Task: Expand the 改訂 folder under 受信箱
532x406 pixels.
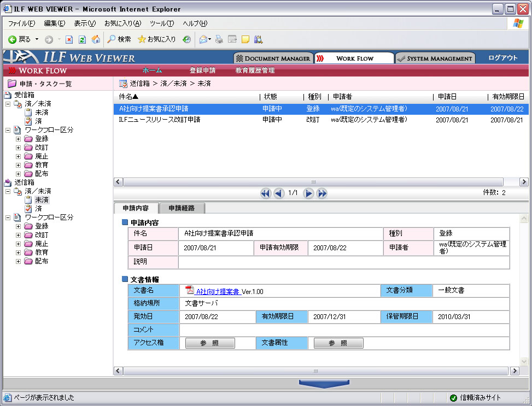Action: 19,148
